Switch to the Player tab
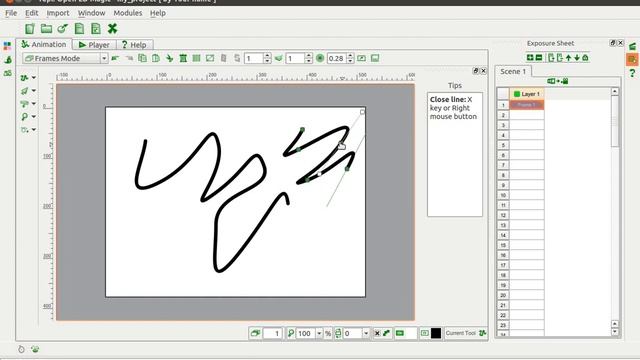 click(x=94, y=44)
